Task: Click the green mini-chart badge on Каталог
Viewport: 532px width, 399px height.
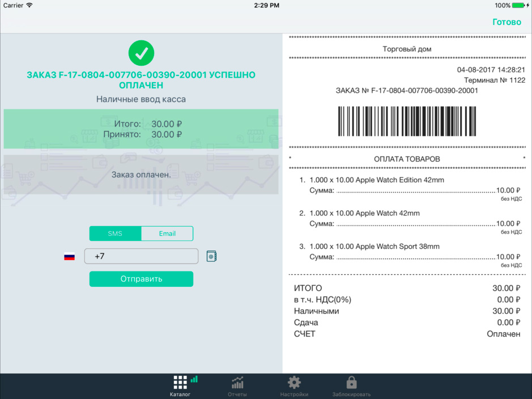Action: (194, 380)
